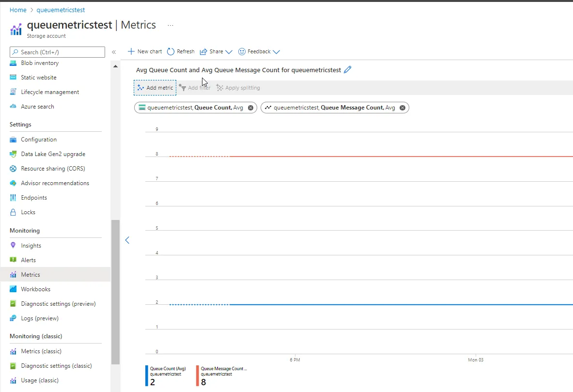Go to the Home breadcrumb link
The image size is (573, 392).
tap(18, 10)
